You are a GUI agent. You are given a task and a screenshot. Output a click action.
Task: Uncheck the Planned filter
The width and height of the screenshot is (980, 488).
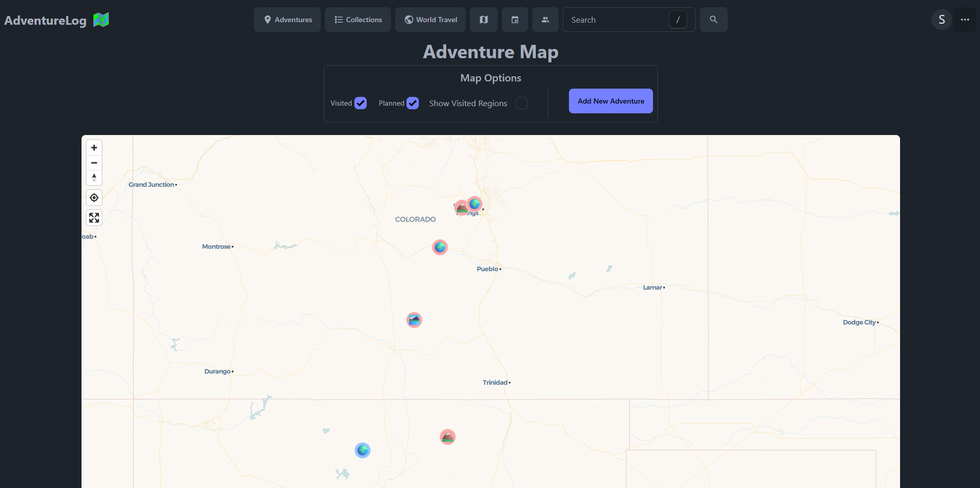click(412, 103)
